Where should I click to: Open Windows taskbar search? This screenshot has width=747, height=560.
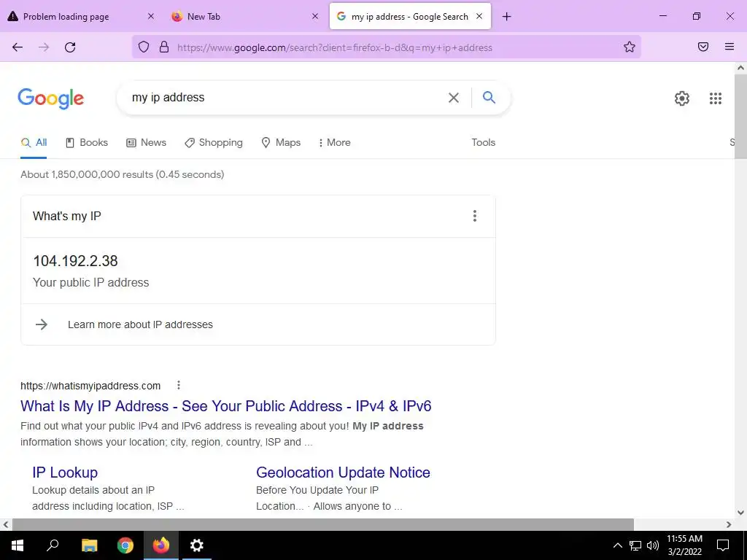pyautogui.click(x=53, y=545)
